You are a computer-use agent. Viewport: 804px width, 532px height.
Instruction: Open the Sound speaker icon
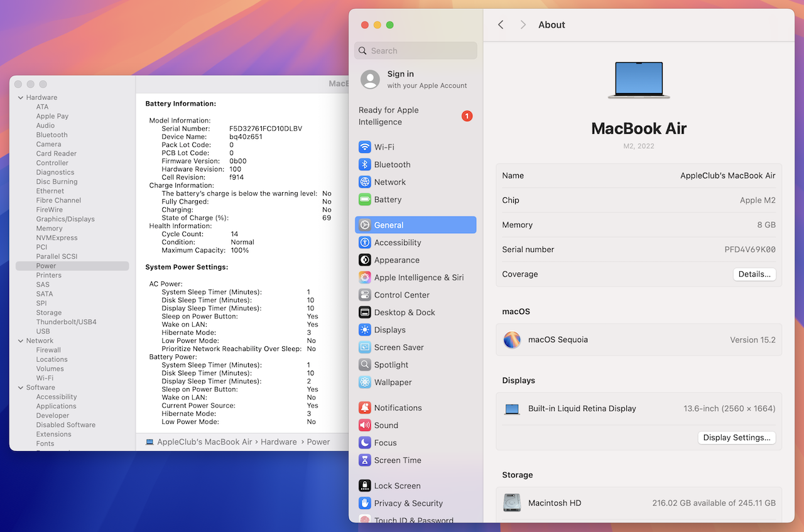365,425
